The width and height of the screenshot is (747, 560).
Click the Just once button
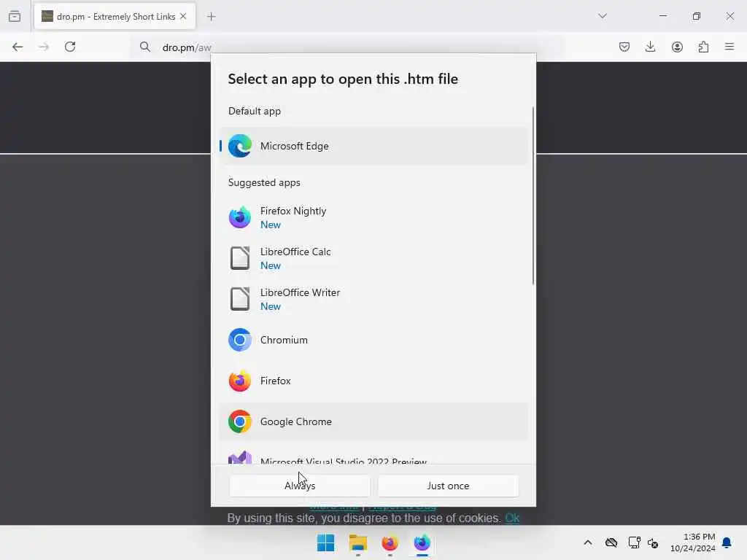tap(448, 486)
